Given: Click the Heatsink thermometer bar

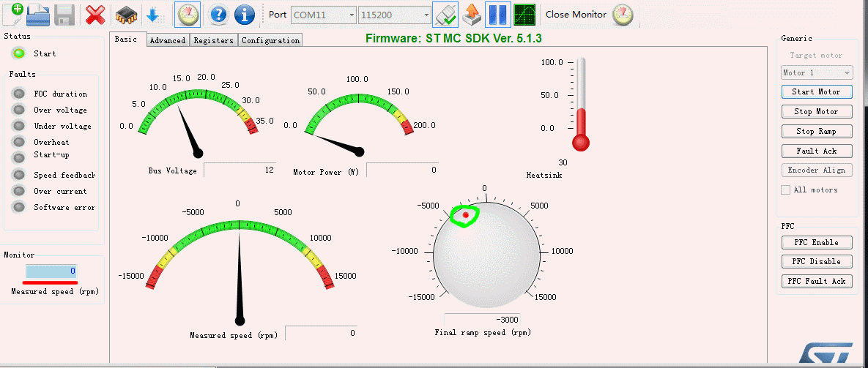Looking at the screenshot, I should pyautogui.click(x=581, y=105).
